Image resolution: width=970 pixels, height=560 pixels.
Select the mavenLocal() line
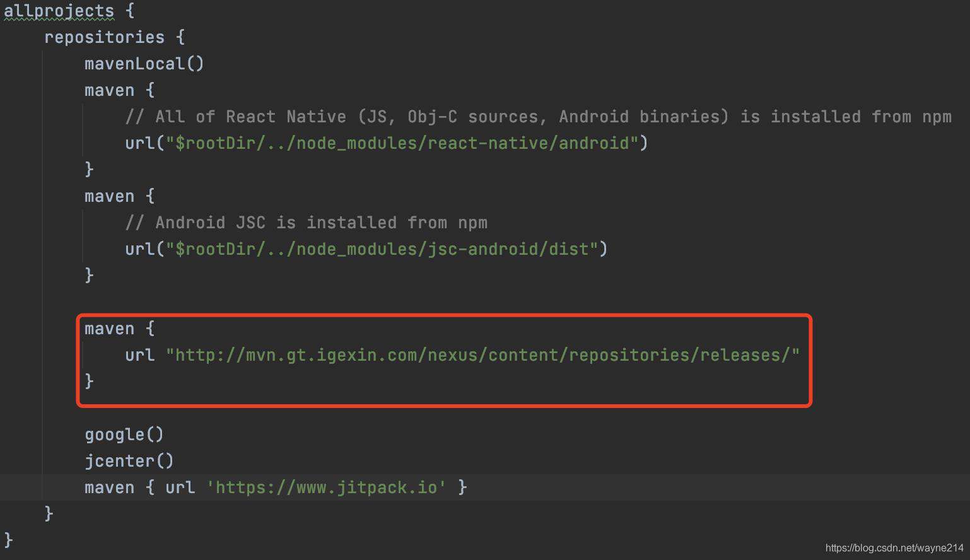[144, 64]
